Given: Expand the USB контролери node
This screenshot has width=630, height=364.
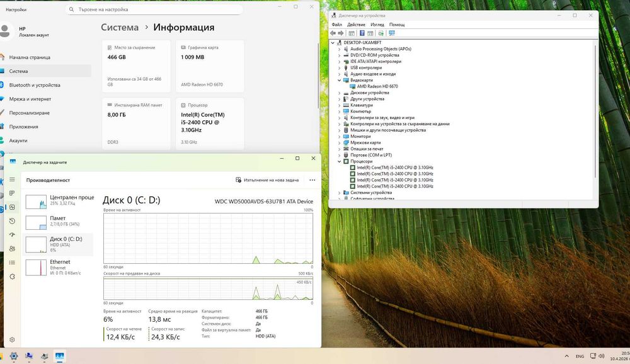Looking at the screenshot, I should point(339,67).
